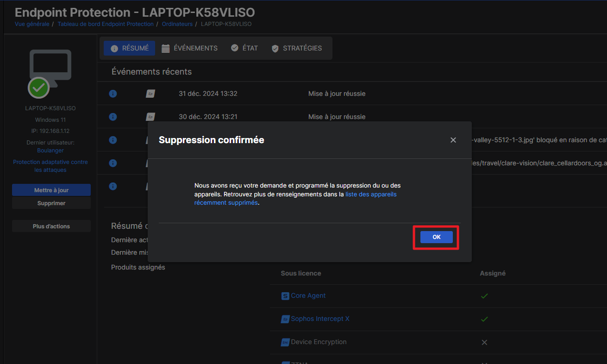
Task: Open the ÉTAT tab
Action: (244, 48)
